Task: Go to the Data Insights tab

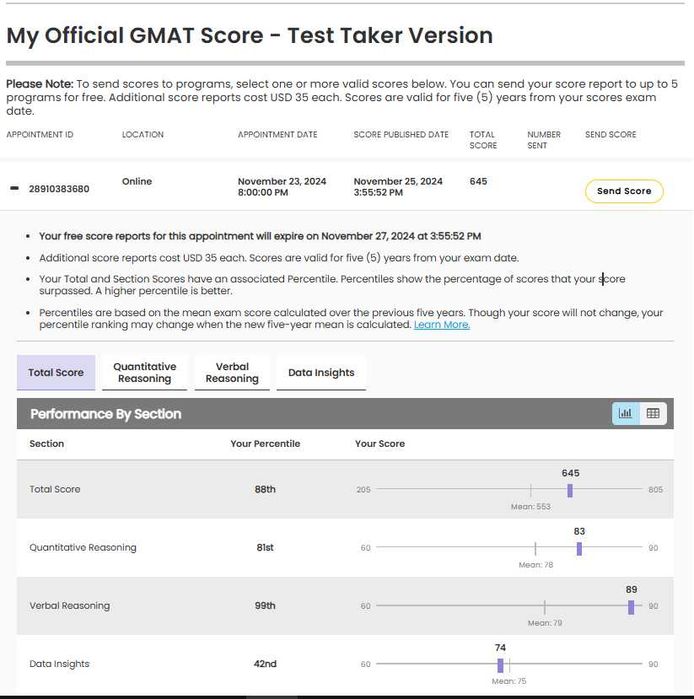Action: point(321,372)
